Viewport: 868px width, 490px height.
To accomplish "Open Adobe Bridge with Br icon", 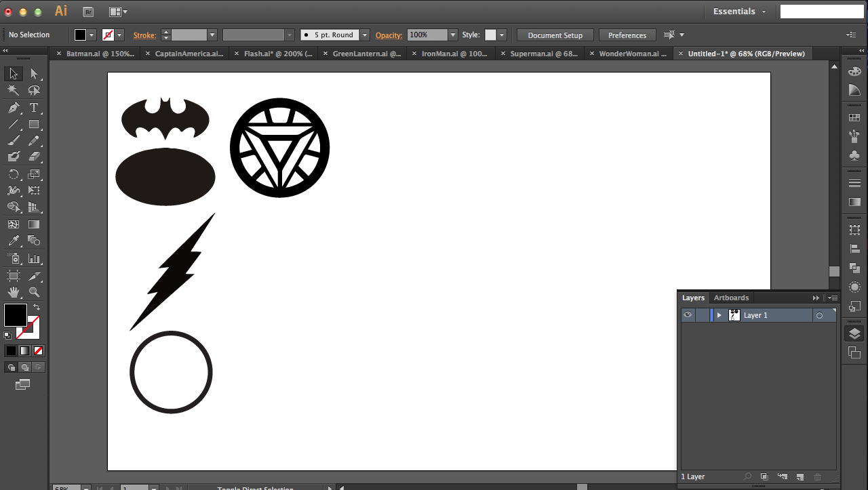I will [x=88, y=12].
